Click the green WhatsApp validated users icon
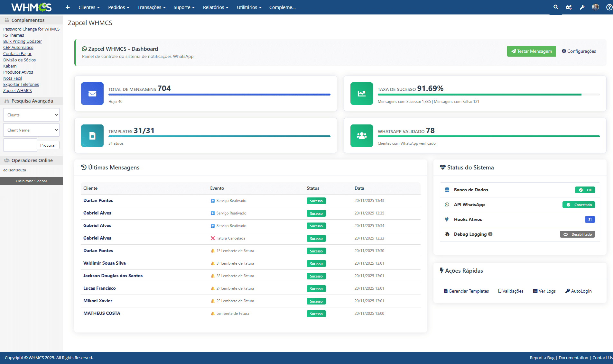This screenshot has width=613, height=364. click(x=362, y=136)
